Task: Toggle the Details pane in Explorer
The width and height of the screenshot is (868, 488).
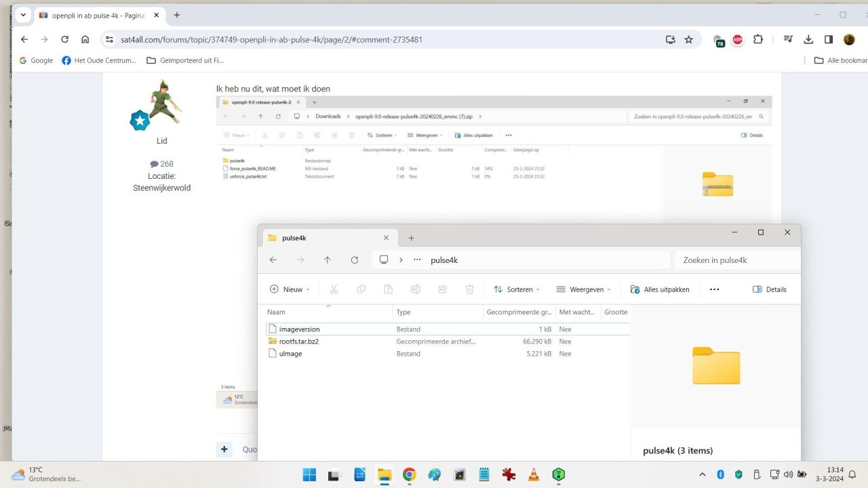Action: pos(770,289)
